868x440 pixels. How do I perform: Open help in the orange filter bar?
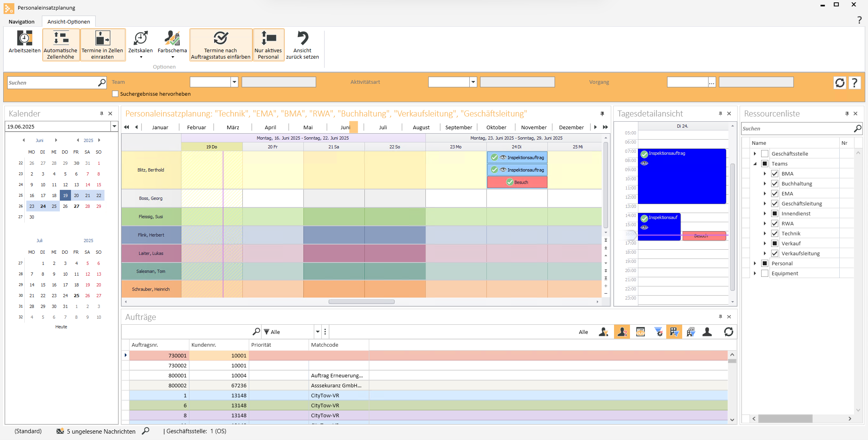click(x=854, y=83)
